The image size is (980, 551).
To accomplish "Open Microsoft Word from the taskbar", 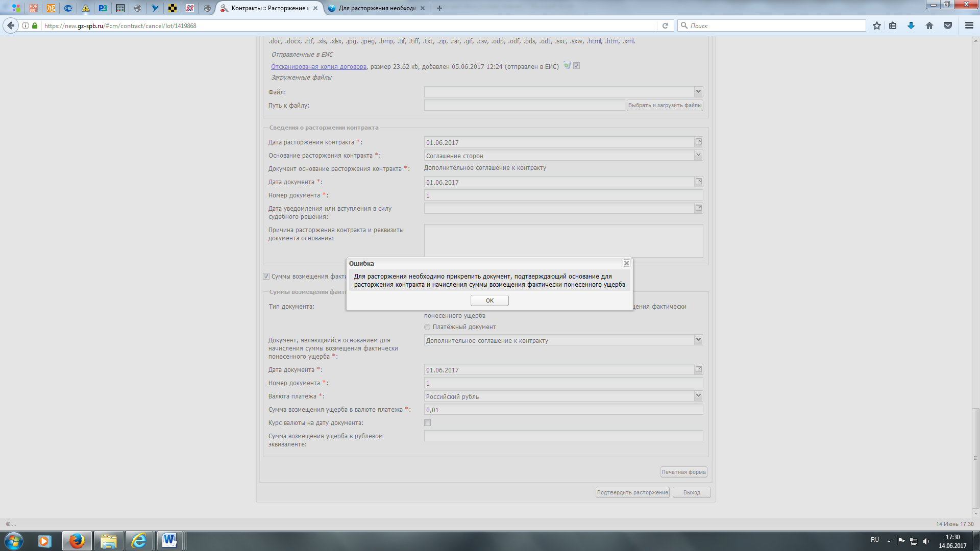I will (x=169, y=541).
